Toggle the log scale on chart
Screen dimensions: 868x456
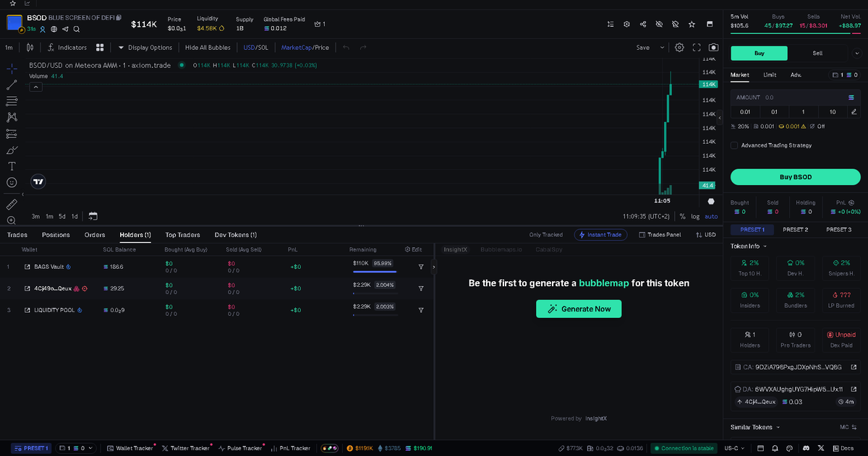click(695, 216)
